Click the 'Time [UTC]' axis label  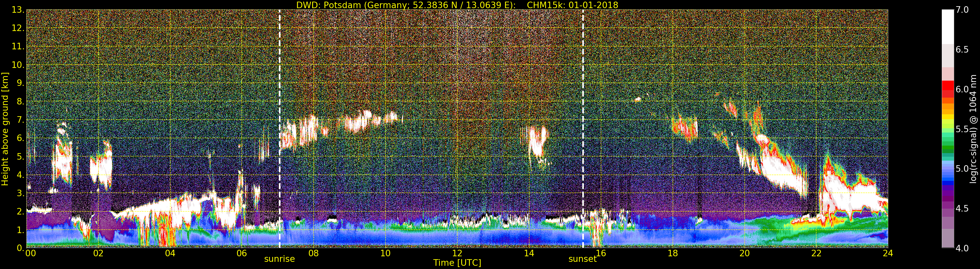point(457,263)
